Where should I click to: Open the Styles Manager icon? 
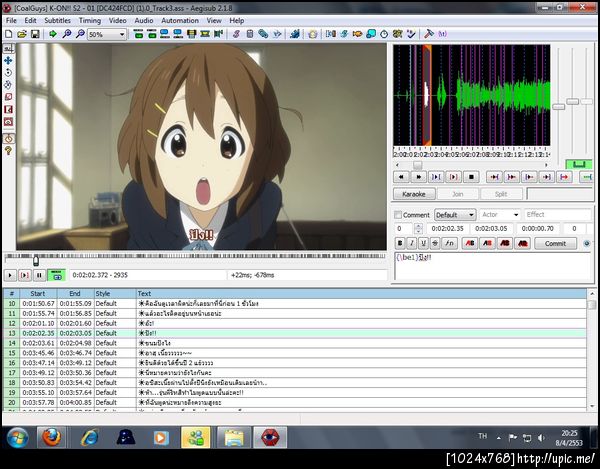click(x=236, y=34)
